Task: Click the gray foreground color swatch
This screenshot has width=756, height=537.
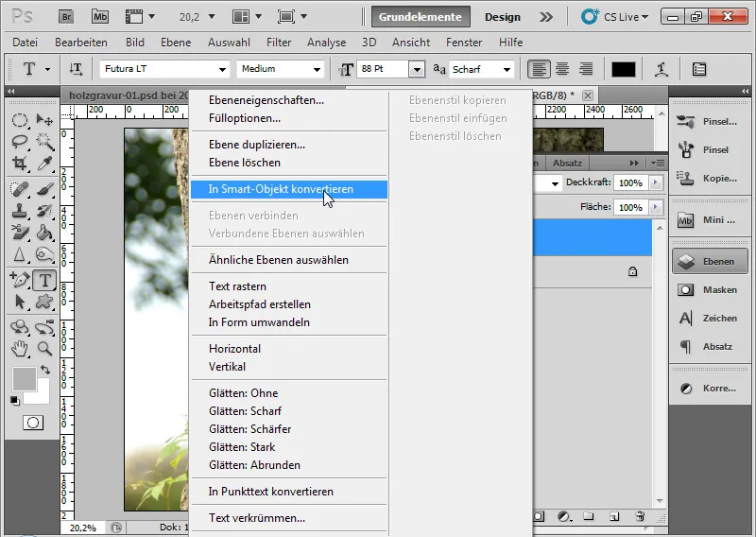Action: [x=25, y=379]
